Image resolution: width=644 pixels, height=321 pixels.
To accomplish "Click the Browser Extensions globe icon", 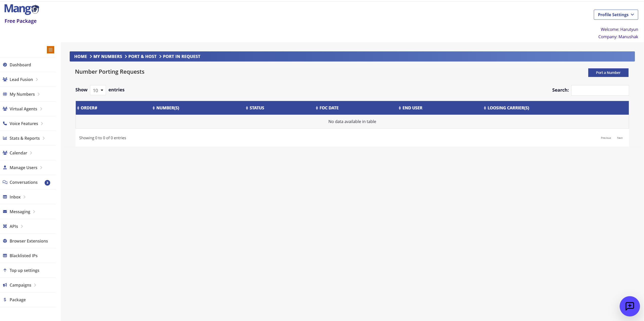I will [5, 241].
